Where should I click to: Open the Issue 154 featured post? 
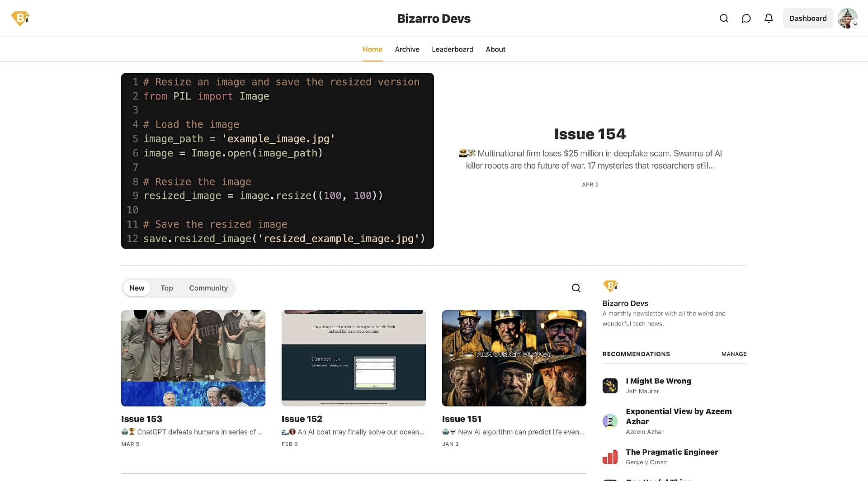590,134
